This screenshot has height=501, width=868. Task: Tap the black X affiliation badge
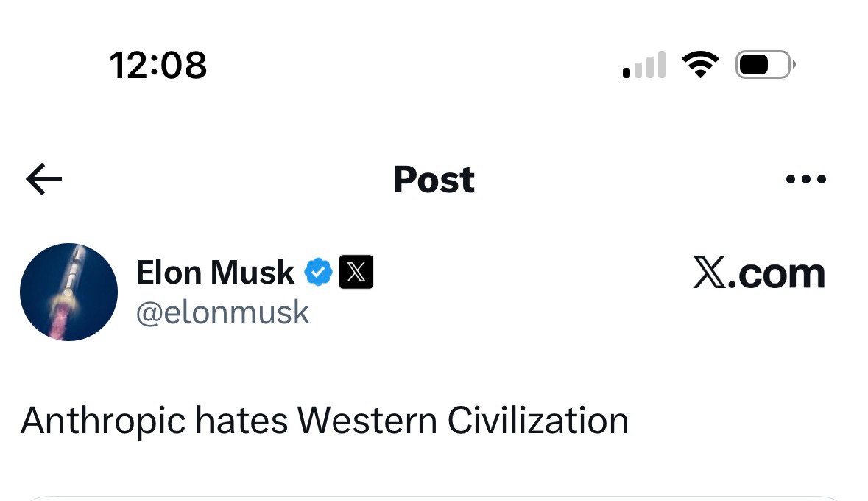point(356,273)
